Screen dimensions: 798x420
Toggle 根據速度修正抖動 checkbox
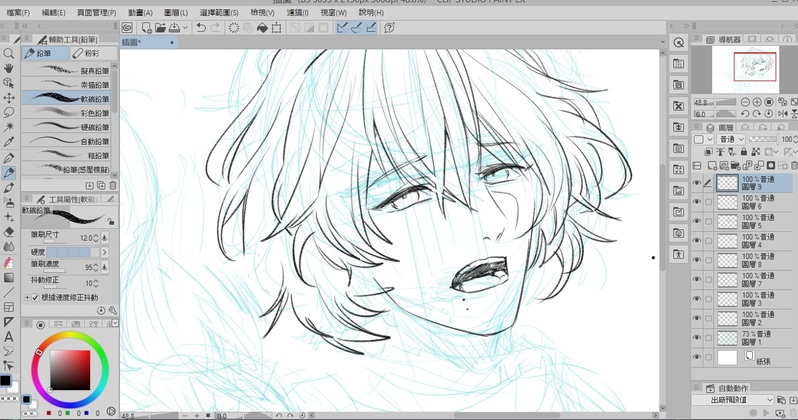click(35, 297)
